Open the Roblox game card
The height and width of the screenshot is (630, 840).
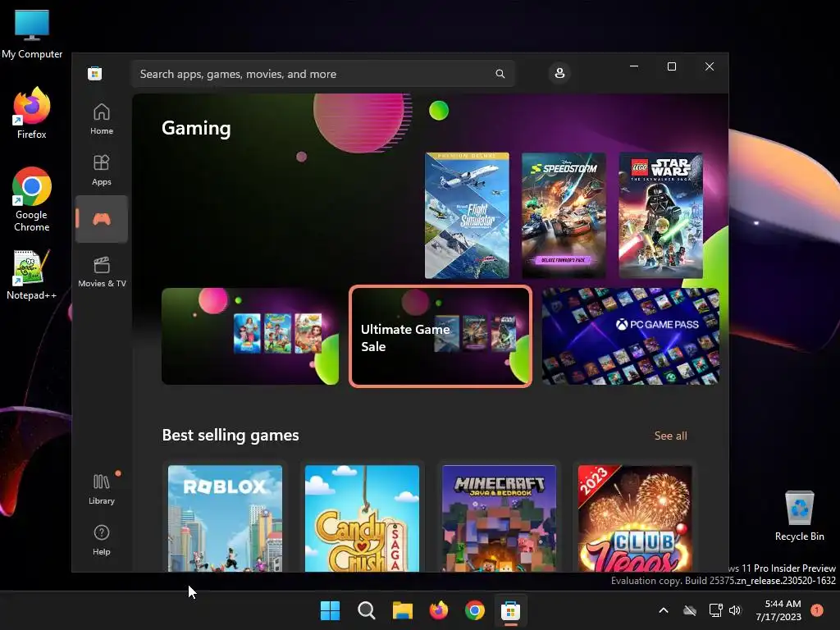coord(225,518)
